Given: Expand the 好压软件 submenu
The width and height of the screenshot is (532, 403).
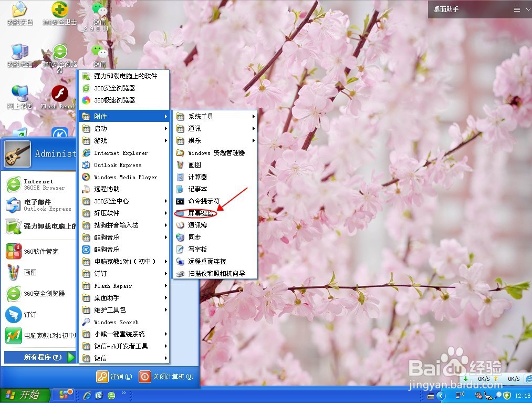Looking at the screenshot, I should tap(124, 213).
